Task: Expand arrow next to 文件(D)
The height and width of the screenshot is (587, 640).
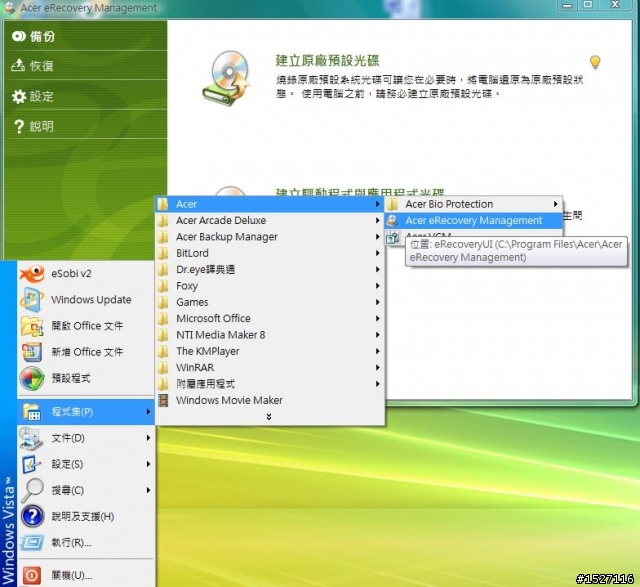Action: [148, 438]
